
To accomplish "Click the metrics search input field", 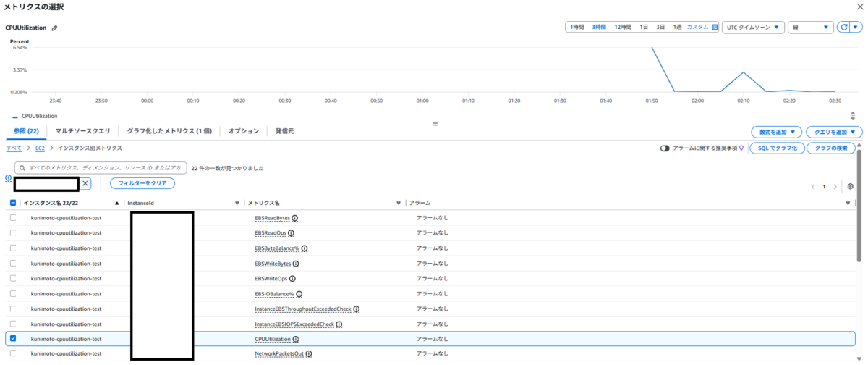I will pyautogui.click(x=101, y=167).
